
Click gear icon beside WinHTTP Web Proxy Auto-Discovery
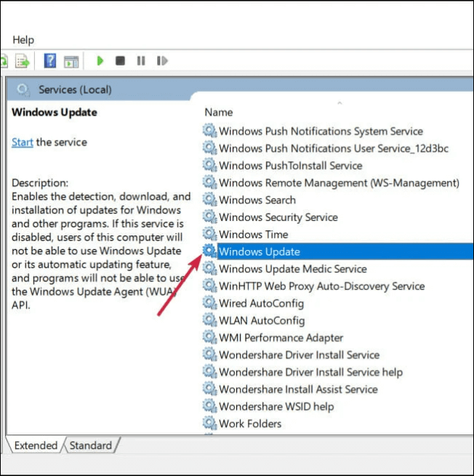pyautogui.click(x=210, y=286)
